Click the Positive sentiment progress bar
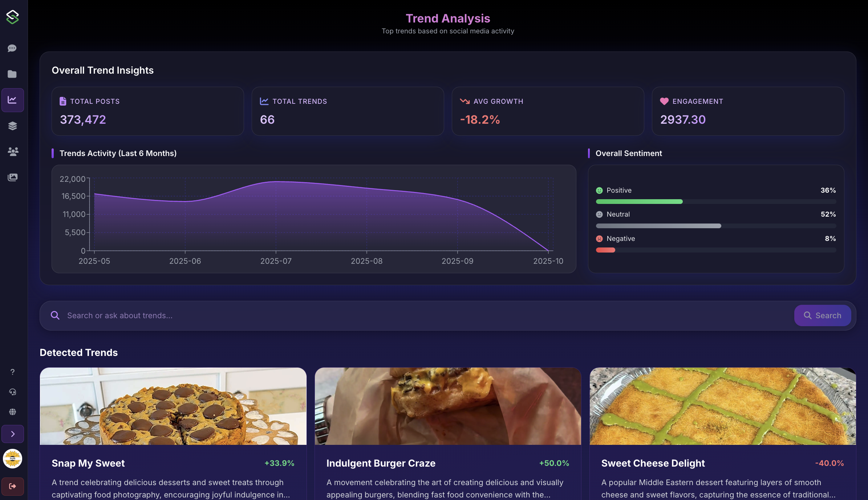 click(x=715, y=201)
